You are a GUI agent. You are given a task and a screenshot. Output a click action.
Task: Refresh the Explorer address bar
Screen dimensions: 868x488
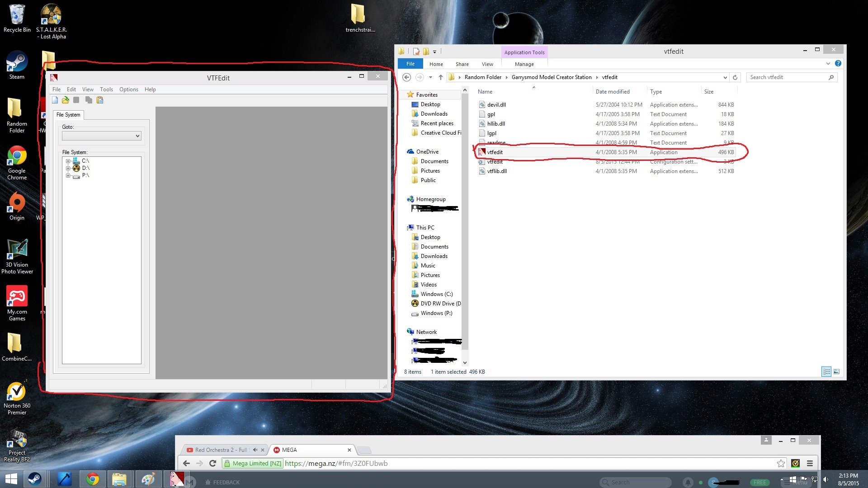pos(735,77)
